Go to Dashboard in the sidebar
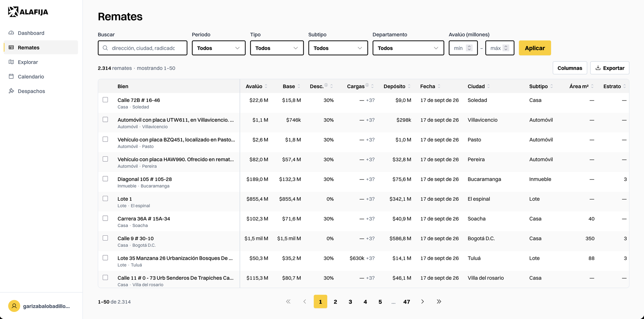The height and width of the screenshot is (319, 644). pyautogui.click(x=41, y=33)
